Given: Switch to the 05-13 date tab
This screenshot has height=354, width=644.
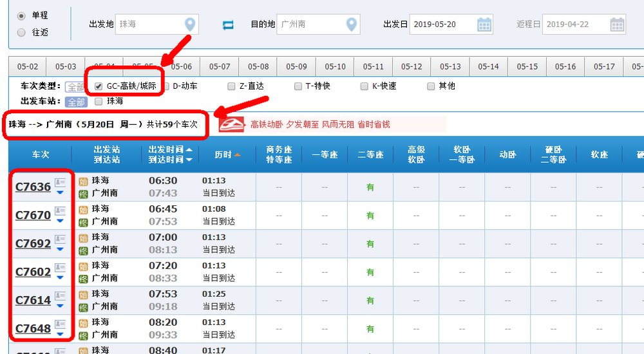Looking at the screenshot, I should click(x=450, y=66).
